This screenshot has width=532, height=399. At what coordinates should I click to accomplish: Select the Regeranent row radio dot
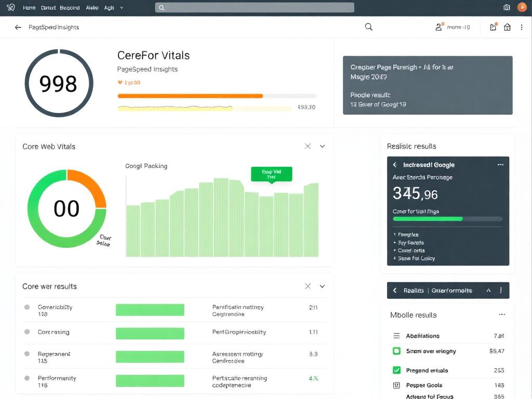tap(27, 353)
